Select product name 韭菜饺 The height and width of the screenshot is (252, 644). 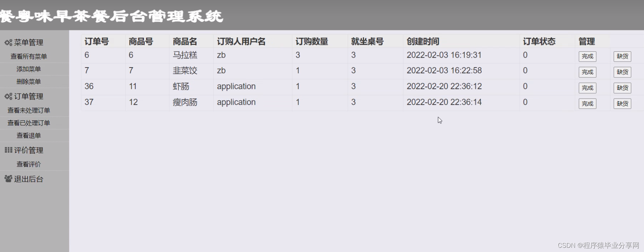pos(185,71)
